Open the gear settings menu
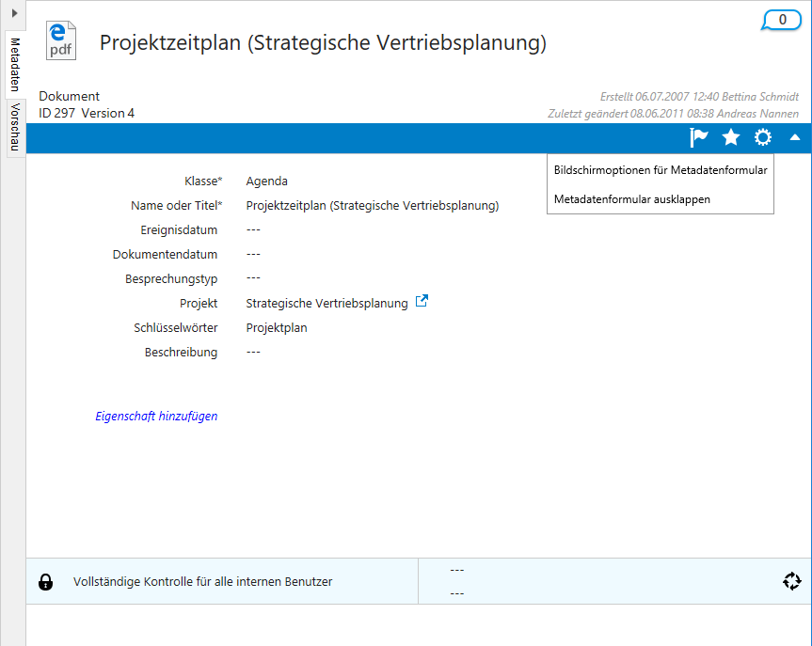Screen dimensions: 812x646 [763, 138]
